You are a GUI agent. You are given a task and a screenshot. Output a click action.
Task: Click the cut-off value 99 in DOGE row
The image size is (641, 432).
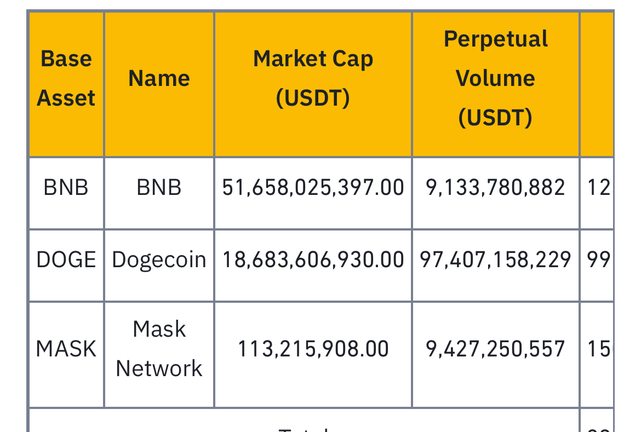pos(599,259)
